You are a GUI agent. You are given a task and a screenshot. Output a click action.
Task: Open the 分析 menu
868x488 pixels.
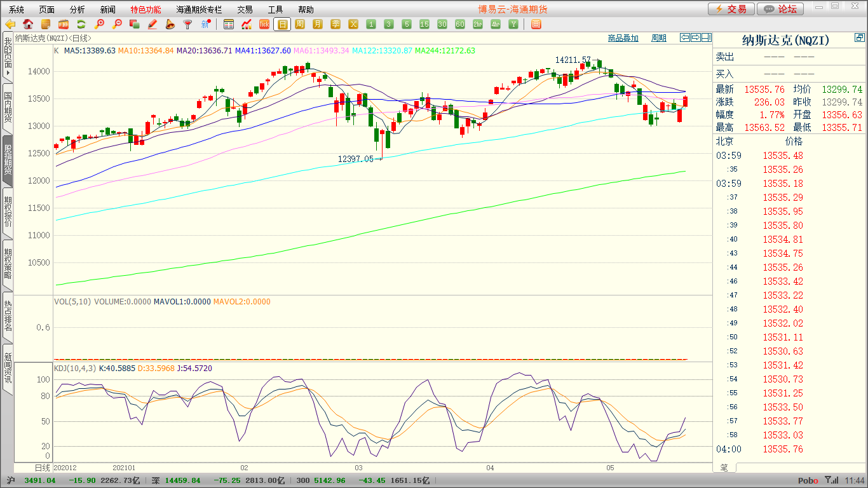[78, 10]
